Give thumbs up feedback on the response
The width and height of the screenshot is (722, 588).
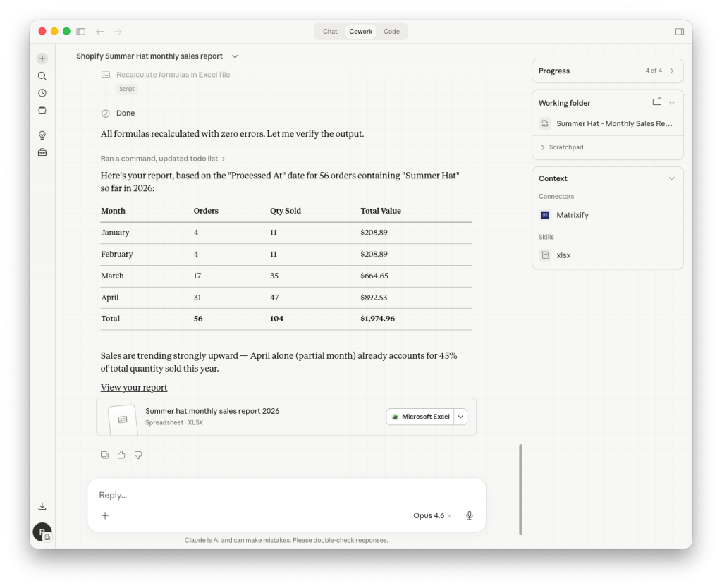point(121,455)
